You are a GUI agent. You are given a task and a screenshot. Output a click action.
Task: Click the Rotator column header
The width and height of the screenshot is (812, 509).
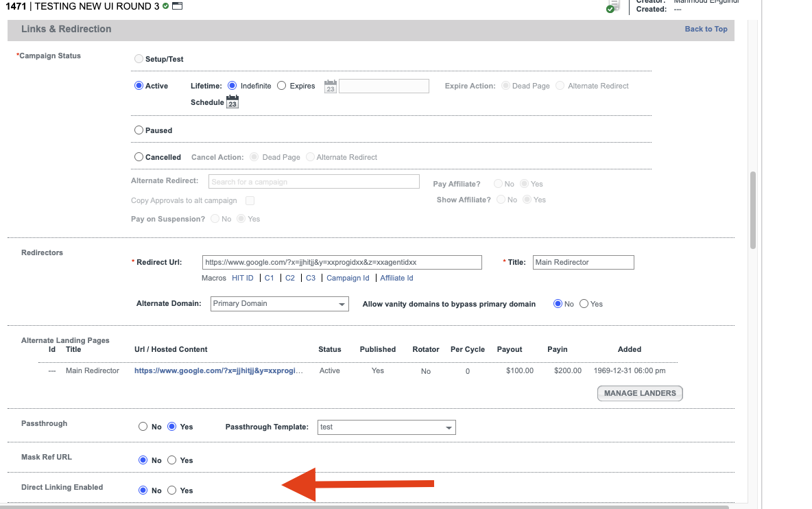point(426,350)
